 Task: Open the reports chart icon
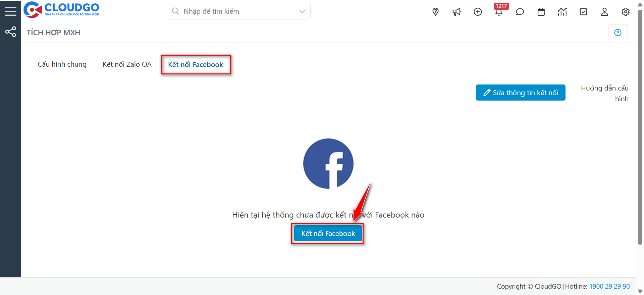(x=562, y=12)
